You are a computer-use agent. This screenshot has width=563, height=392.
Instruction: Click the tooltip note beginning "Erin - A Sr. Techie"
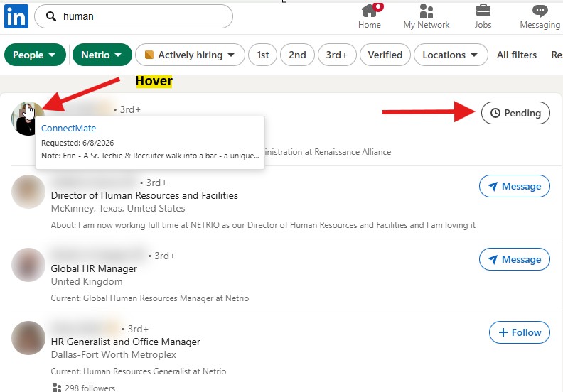pyautogui.click(x=150, y=156)
